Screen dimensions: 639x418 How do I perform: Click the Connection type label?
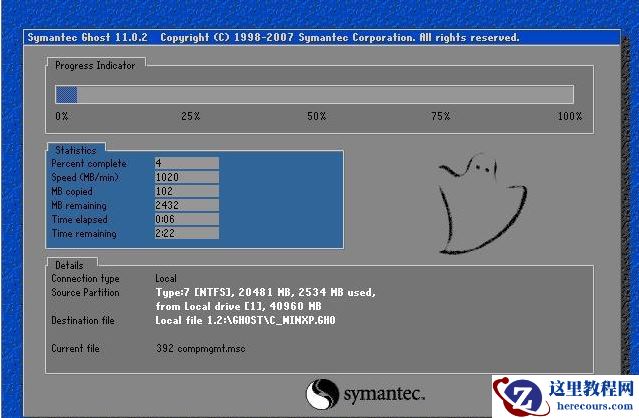click(x=85, y=279)
